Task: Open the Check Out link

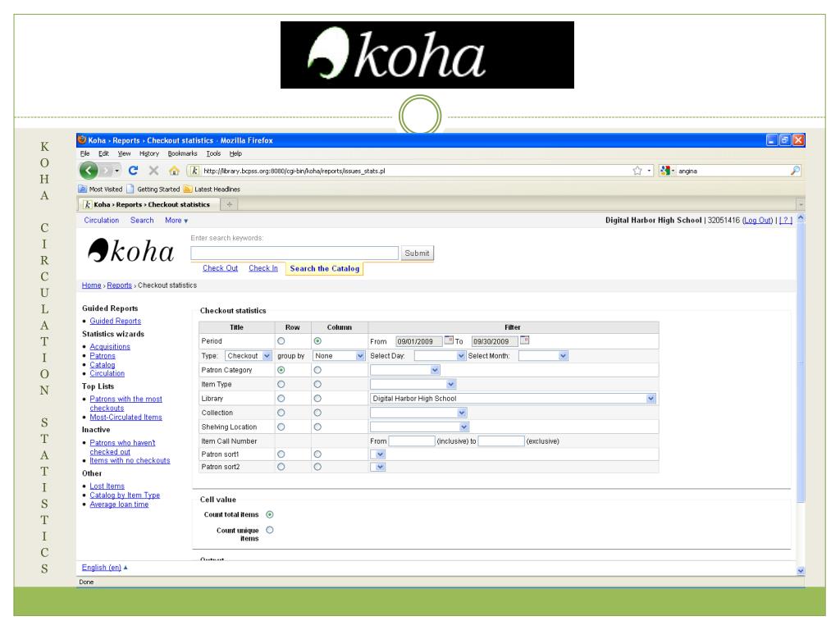Action: tap(220, 268)
